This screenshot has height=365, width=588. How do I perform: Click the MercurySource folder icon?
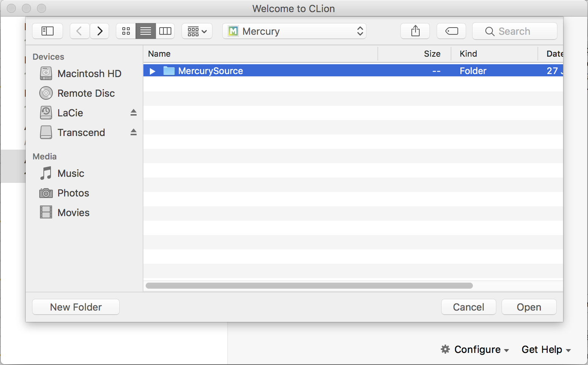tap(169, 71)
